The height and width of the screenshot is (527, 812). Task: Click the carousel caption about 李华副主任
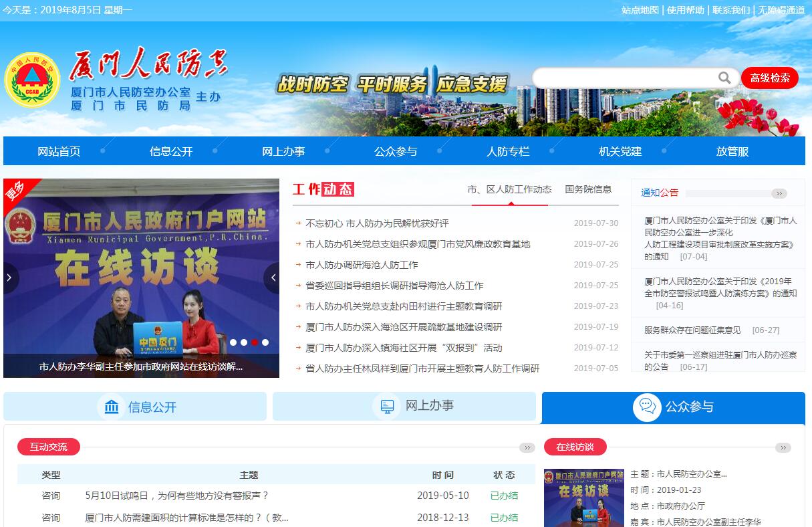click(x=141, y=366)
